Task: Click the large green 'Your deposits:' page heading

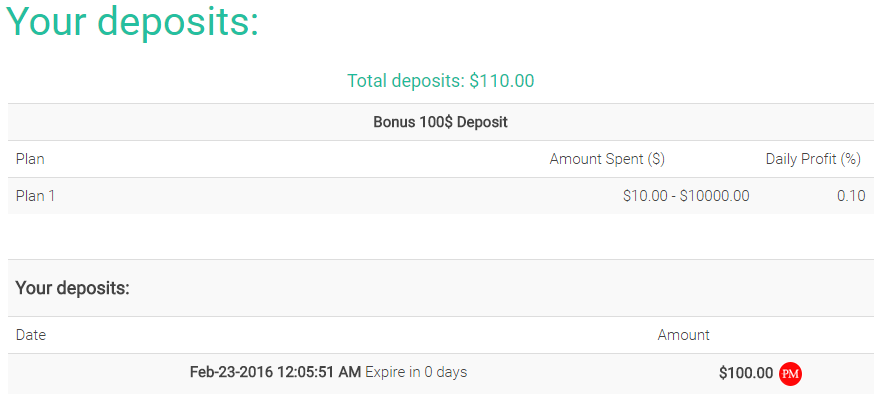Action: point(133,23)
